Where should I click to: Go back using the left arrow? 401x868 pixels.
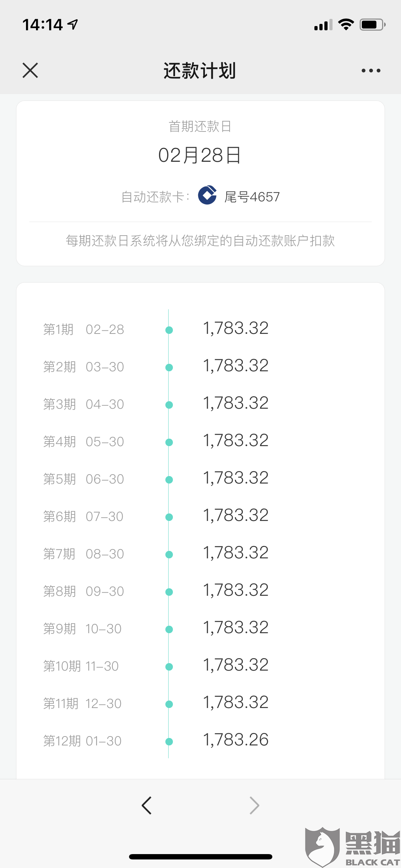(147, 805)
